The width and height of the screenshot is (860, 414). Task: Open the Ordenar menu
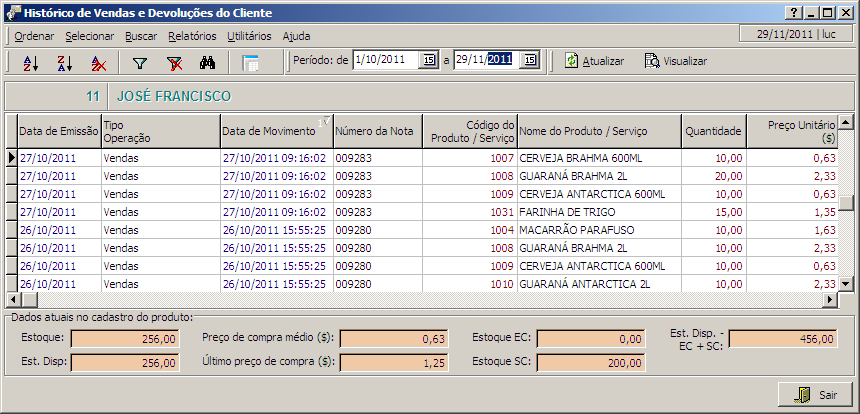pos(34,36)
